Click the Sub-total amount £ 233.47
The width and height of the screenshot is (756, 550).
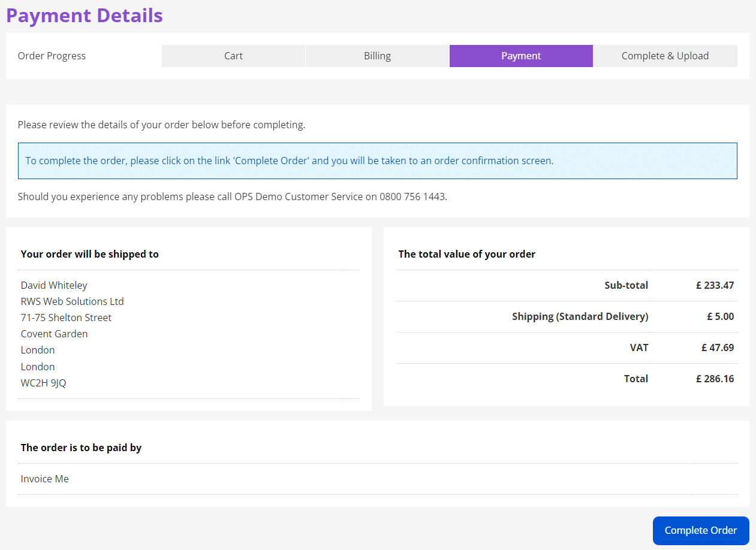715,285
